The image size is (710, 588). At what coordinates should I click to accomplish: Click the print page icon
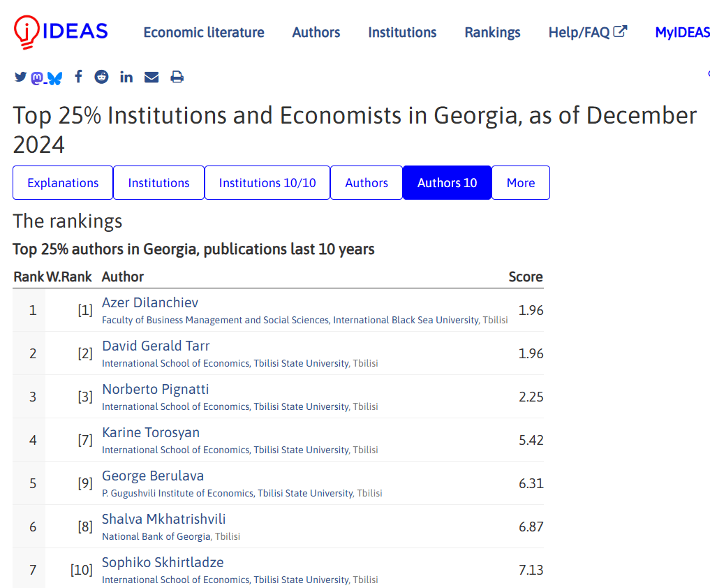click(x=177, y=77)
